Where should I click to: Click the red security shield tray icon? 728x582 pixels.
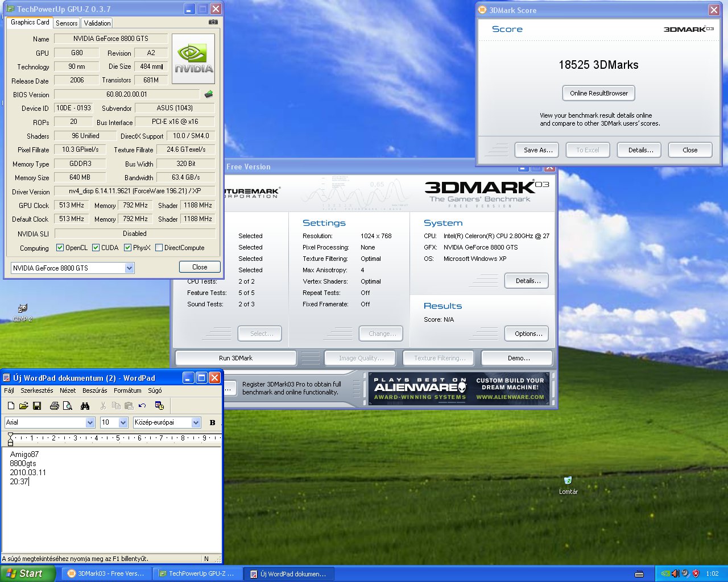pyautogui.click(x=695, y=573)
